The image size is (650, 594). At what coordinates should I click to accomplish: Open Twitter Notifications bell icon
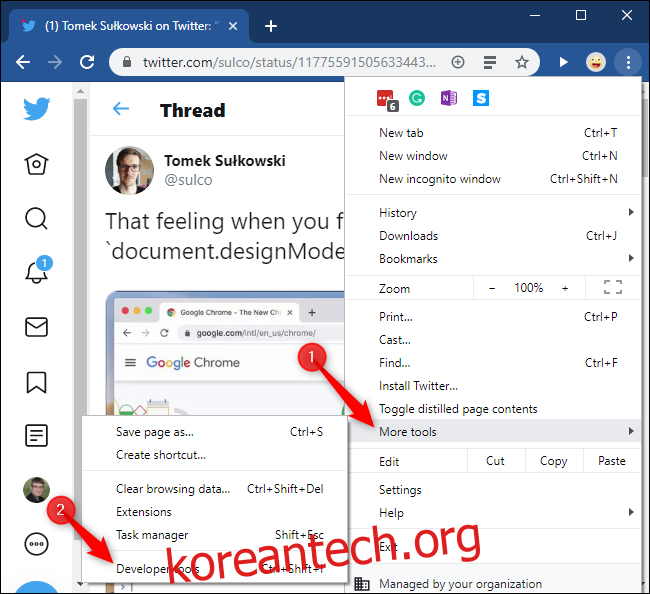point(36,272)
